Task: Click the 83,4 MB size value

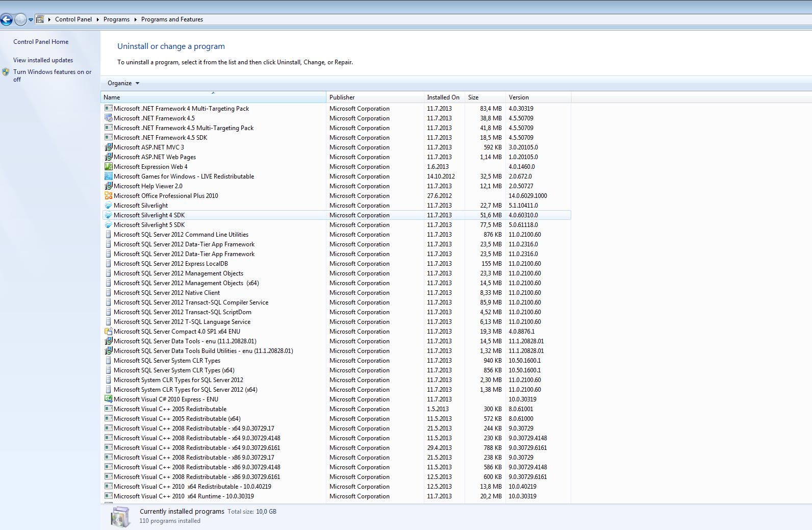Action: point(491,109)
